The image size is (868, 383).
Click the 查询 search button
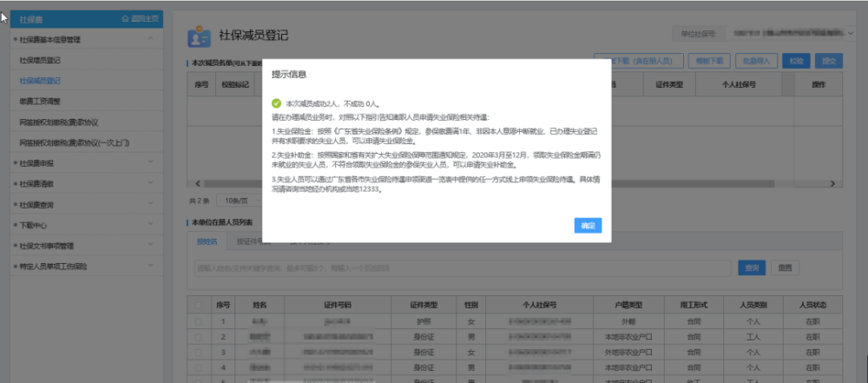coord(749,268)
